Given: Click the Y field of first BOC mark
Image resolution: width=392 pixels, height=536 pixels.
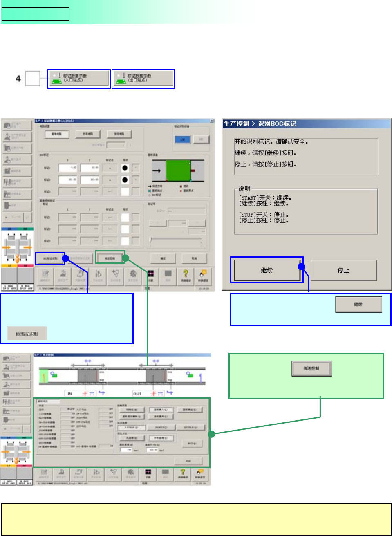Looking at the screenshot, I should (x=90, y=168).
